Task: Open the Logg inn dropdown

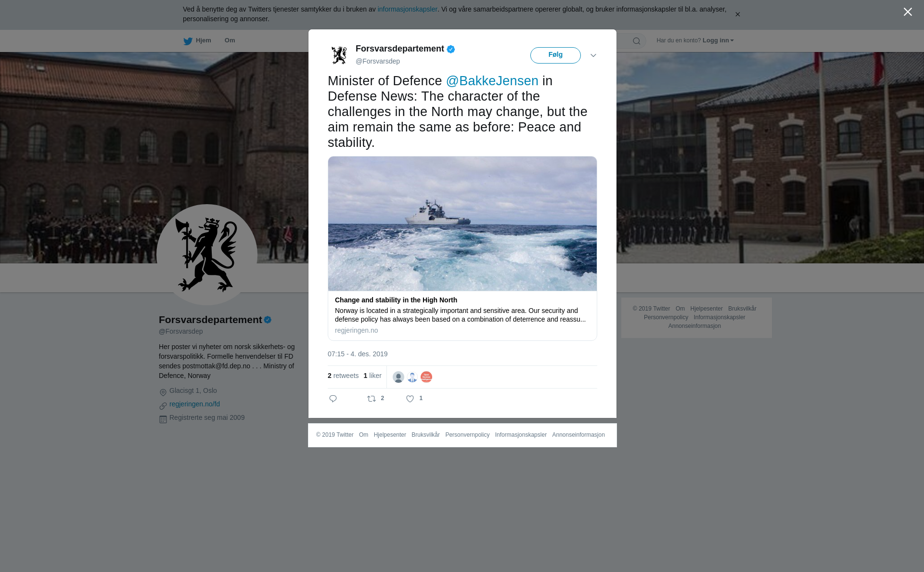Action: click(718, 40)
